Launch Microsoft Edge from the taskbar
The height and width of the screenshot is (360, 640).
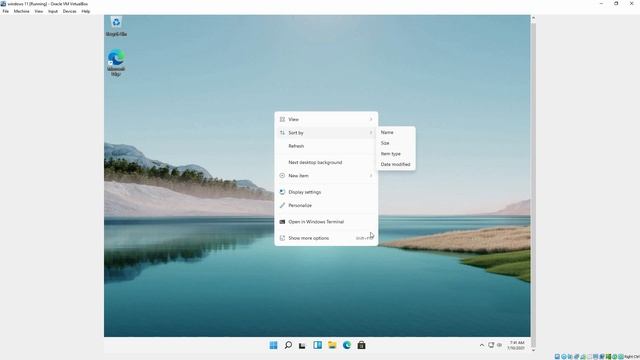[347, 345]
